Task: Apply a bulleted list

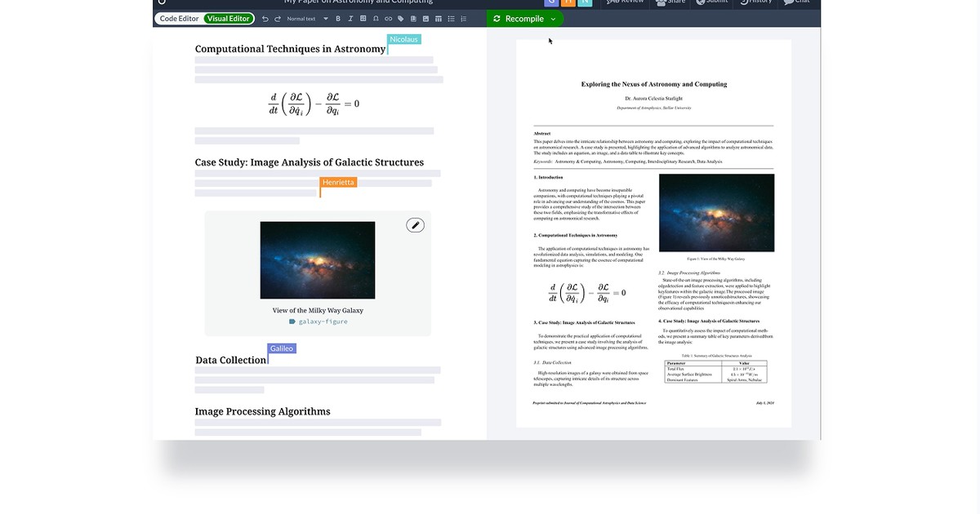Action: click(x=451, y=19)
